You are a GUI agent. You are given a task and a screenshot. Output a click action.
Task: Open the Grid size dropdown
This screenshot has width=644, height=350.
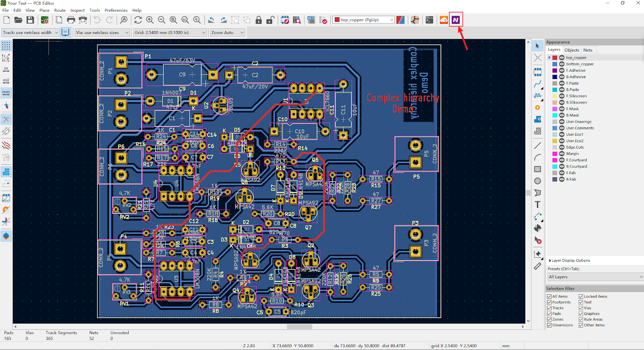coord(170,33)
